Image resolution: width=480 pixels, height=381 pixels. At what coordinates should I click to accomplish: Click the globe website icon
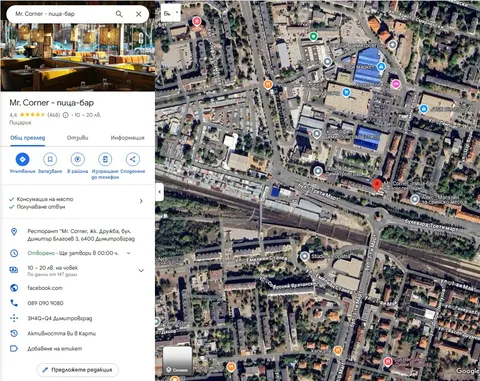click(14, 288)
